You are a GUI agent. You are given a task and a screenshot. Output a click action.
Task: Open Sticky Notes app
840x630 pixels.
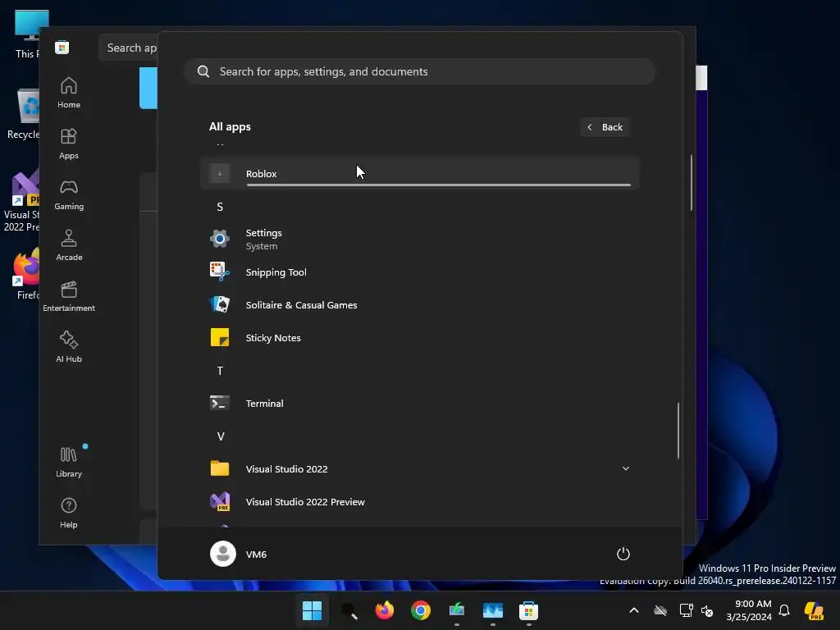419,337
